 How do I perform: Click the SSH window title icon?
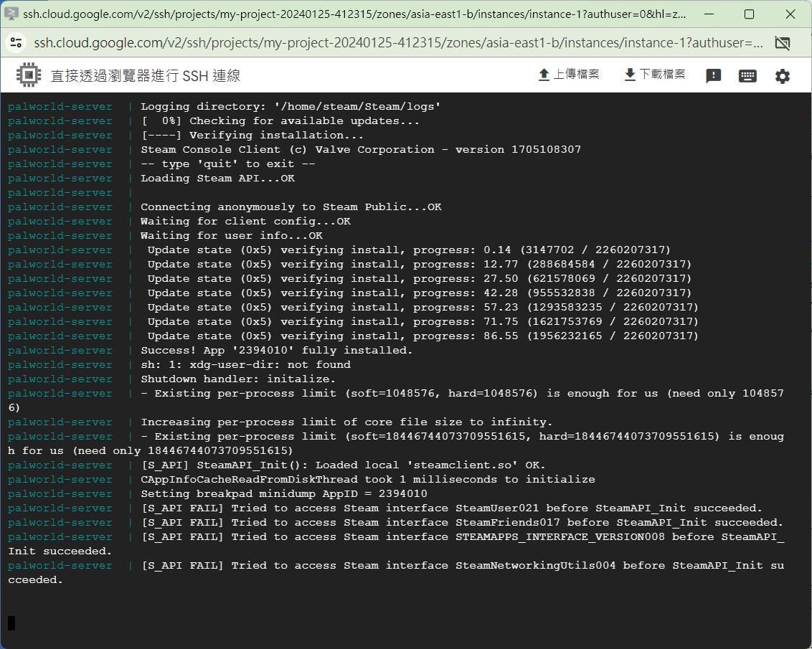coord(11,14)
